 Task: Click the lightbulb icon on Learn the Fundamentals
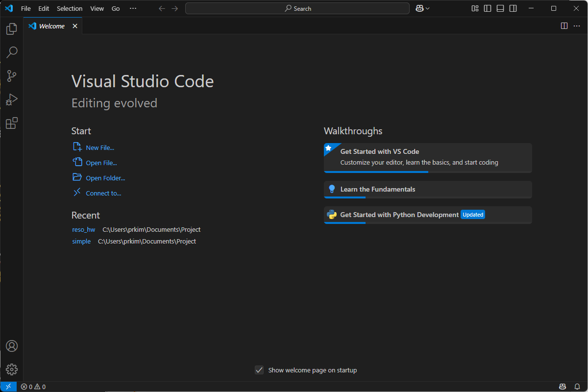(332, 189)
